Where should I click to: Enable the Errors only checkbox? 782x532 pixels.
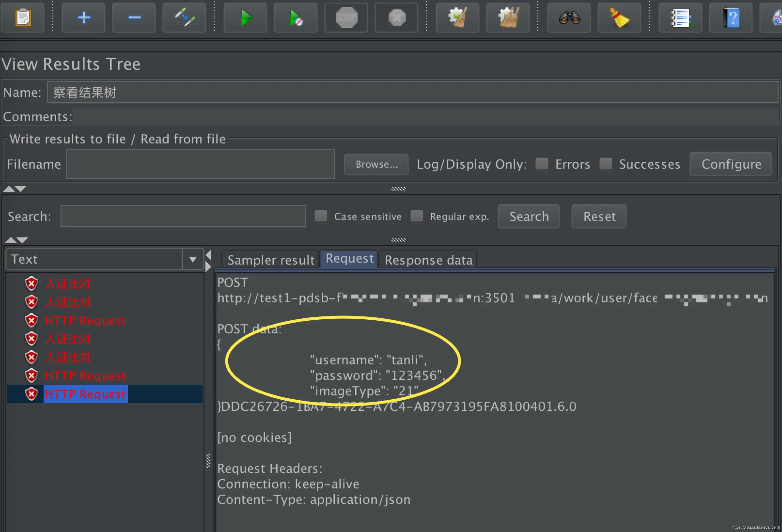542,164
